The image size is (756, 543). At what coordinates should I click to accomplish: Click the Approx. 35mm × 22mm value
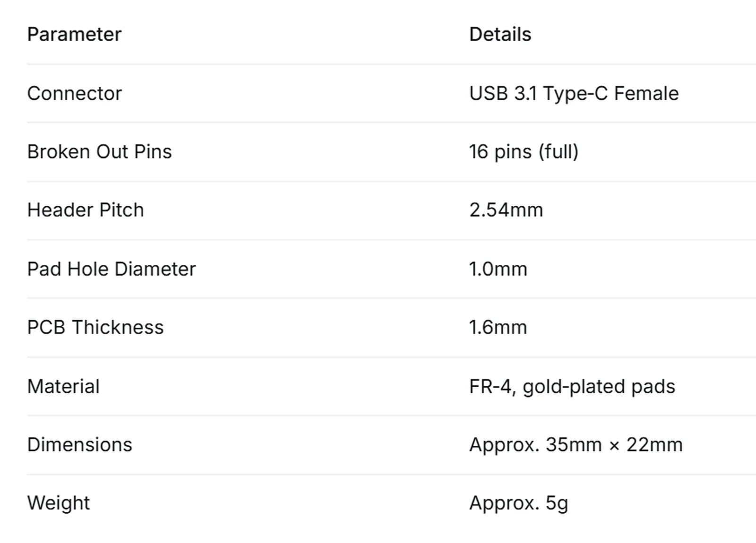pyautogui.click(x=576, y=445)
